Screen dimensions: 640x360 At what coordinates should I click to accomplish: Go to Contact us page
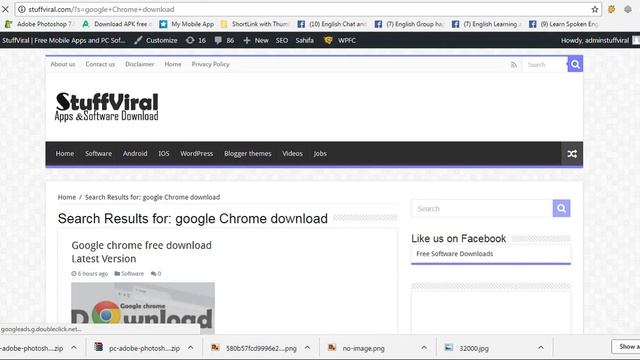pos(100,64)
